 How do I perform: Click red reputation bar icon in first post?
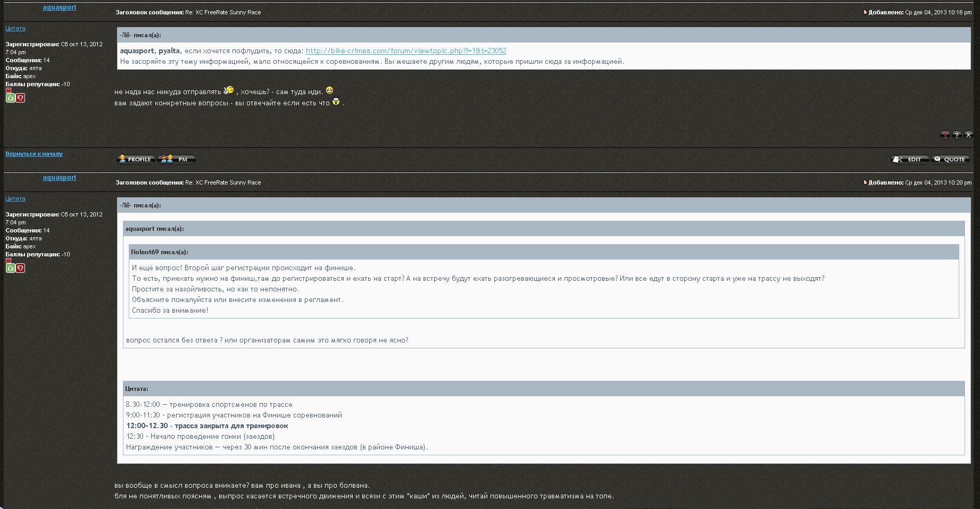click(9, 90)
